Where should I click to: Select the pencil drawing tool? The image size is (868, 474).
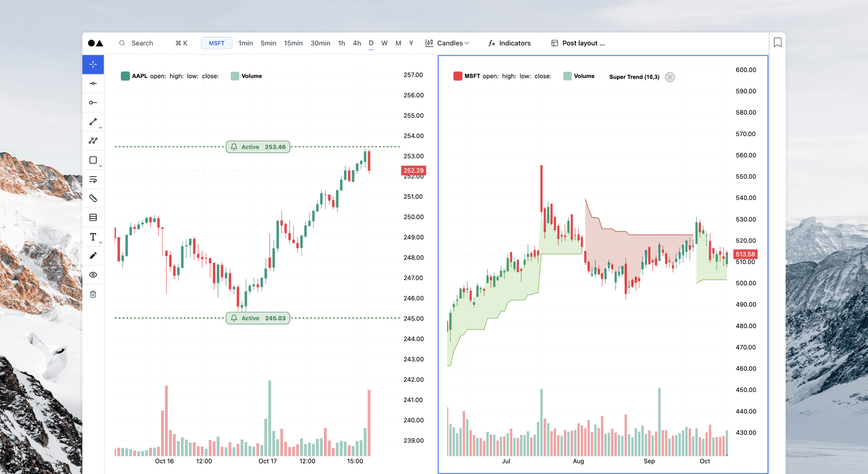tap(93, 255)
